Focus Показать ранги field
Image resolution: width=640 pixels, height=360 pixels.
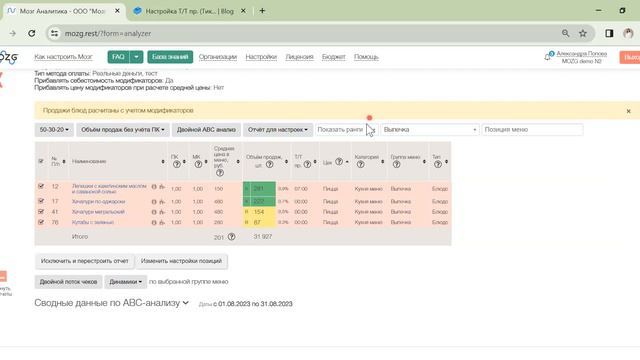347,130
